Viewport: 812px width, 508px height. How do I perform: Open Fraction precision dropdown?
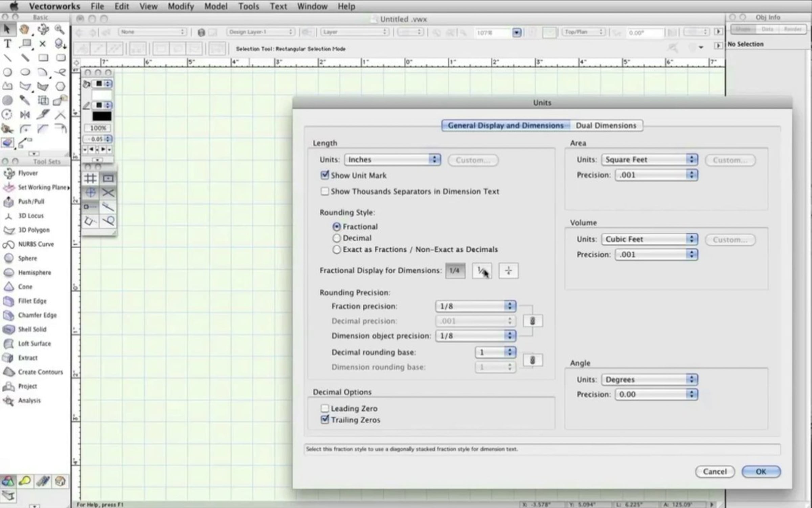point(475,306)
